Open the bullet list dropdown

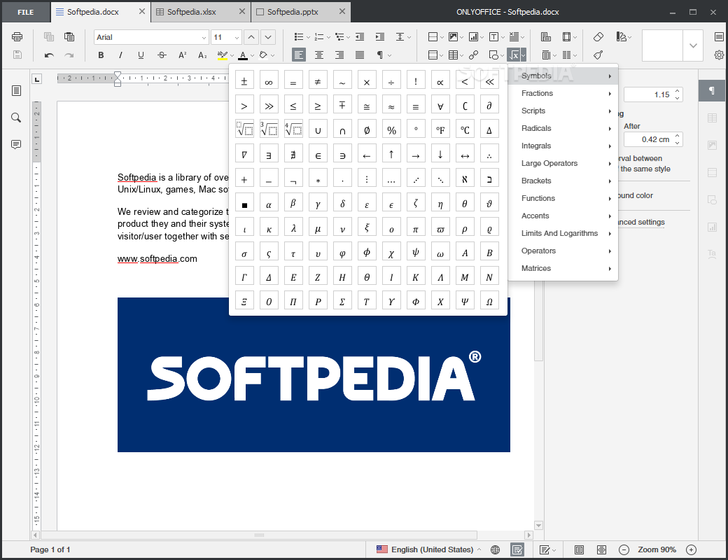pyautogui.click(x=308, y=37)
